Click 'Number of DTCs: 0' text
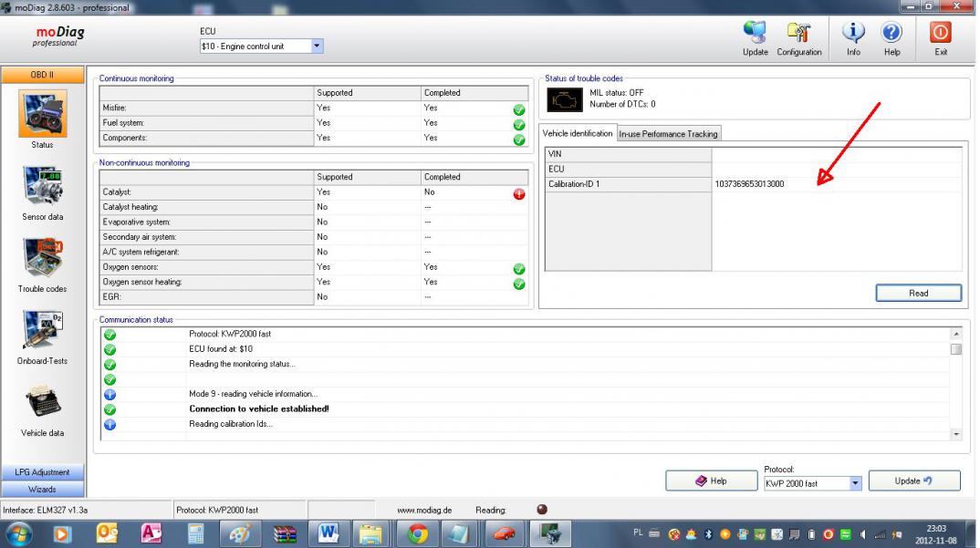 point(622,104)
